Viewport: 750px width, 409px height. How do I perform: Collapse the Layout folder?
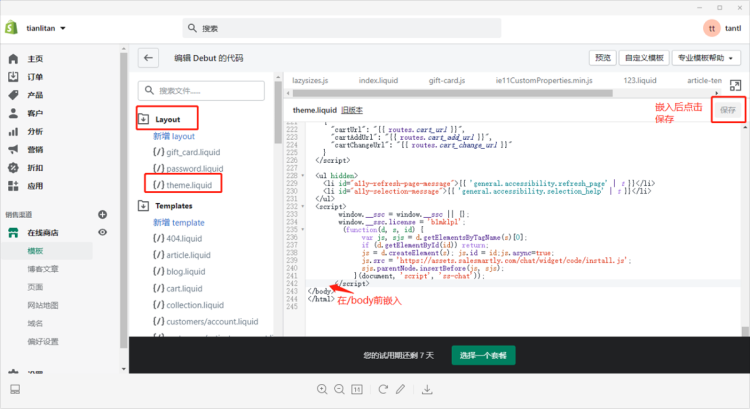pos(144,119)
